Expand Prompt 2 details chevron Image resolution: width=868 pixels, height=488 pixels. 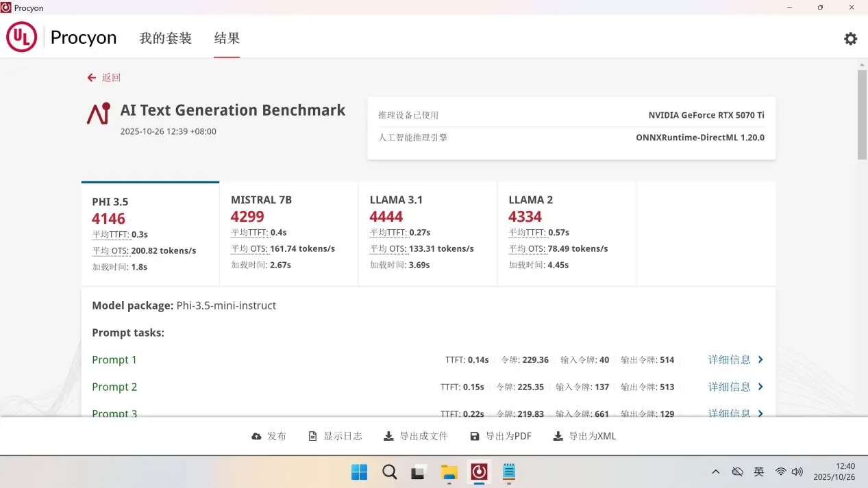coord(760,387)
